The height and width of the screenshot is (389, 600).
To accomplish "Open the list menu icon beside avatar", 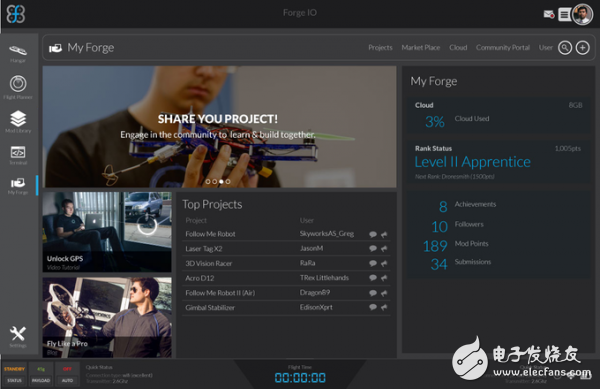I will 564,15.
